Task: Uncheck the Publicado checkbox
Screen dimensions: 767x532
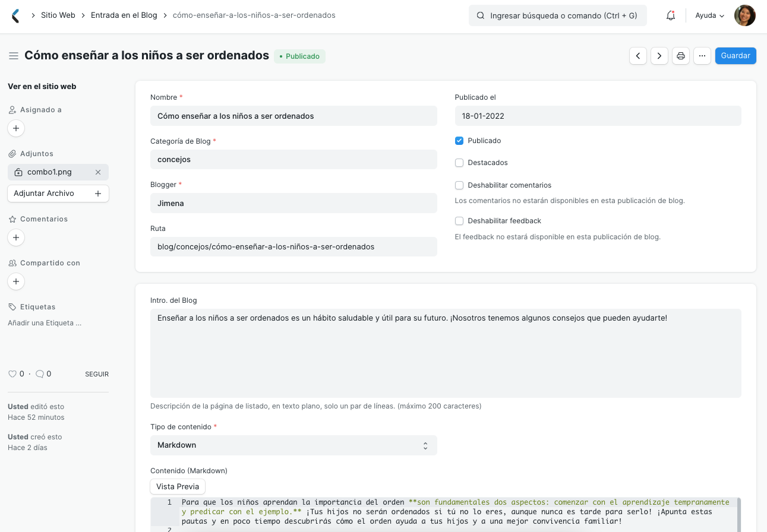Action: click(x=459, y=141)
